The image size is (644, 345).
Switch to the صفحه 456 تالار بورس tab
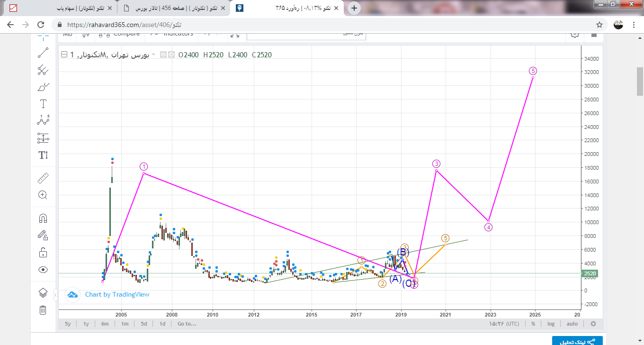click(x=173, y=8)
